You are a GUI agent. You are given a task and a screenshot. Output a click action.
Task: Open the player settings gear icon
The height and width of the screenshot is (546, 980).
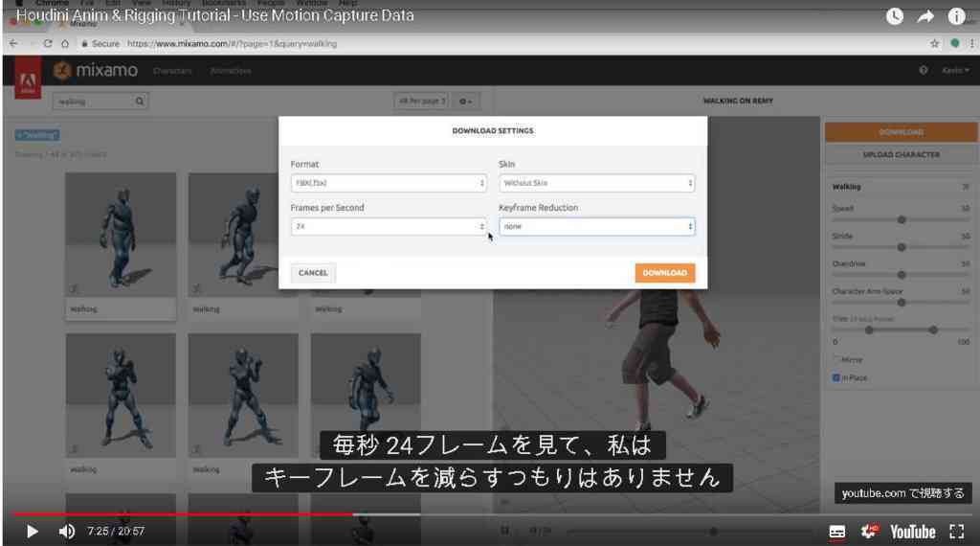(869, 532)
